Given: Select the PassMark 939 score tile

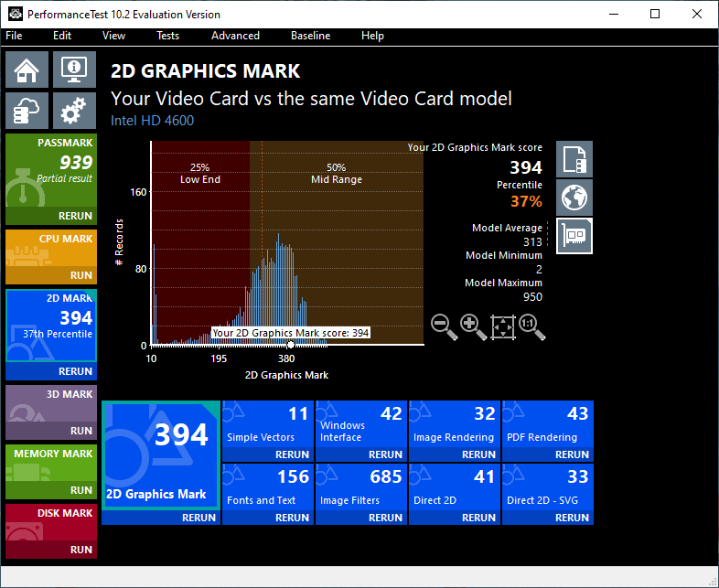Looking at the screenshot, I should [51, 170].
